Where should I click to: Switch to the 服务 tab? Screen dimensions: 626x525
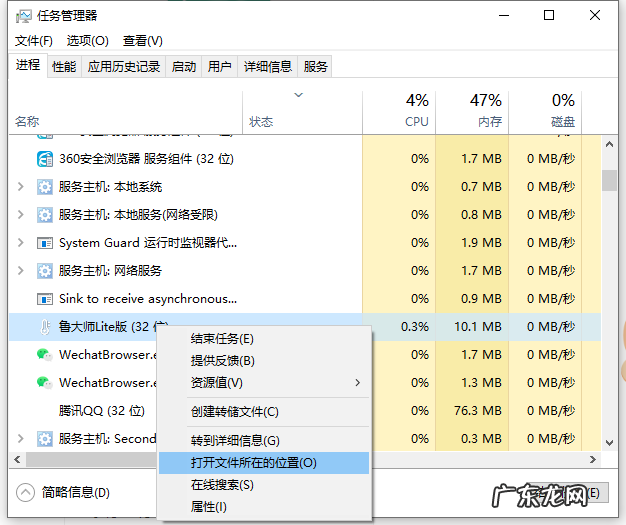click(315, 66)
